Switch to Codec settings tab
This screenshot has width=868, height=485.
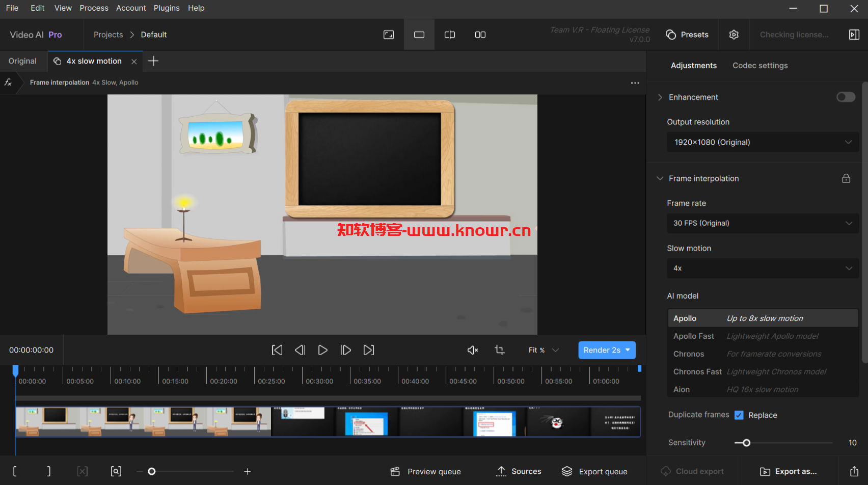760,66
